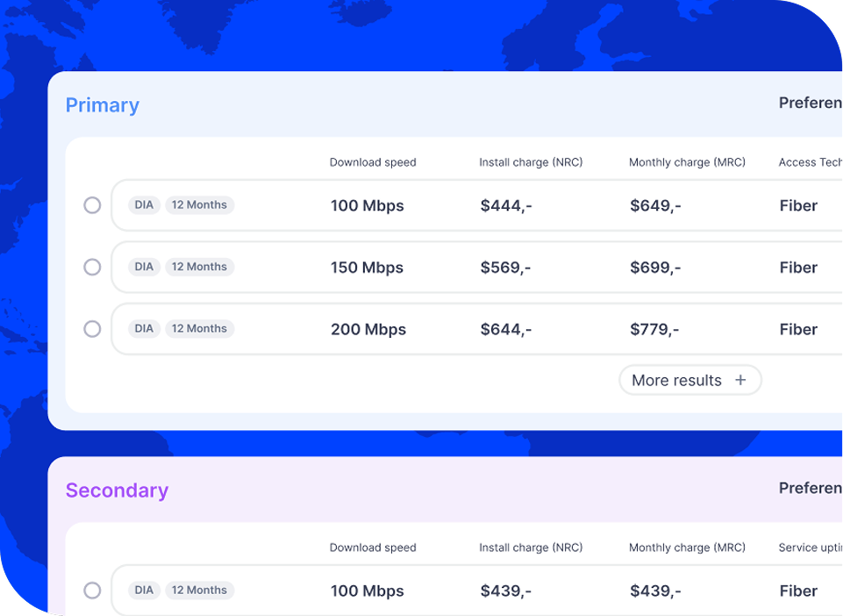The height and width of the screenshot is (616, 843).
Task: Click the DIA tag in the 150 Mbps row
Action: [x=144, y=267]
